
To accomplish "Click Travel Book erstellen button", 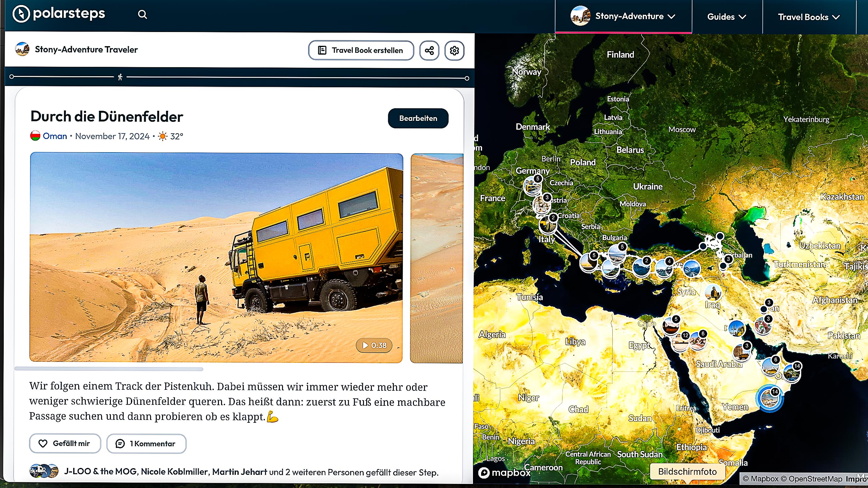I will click(361, 51).
